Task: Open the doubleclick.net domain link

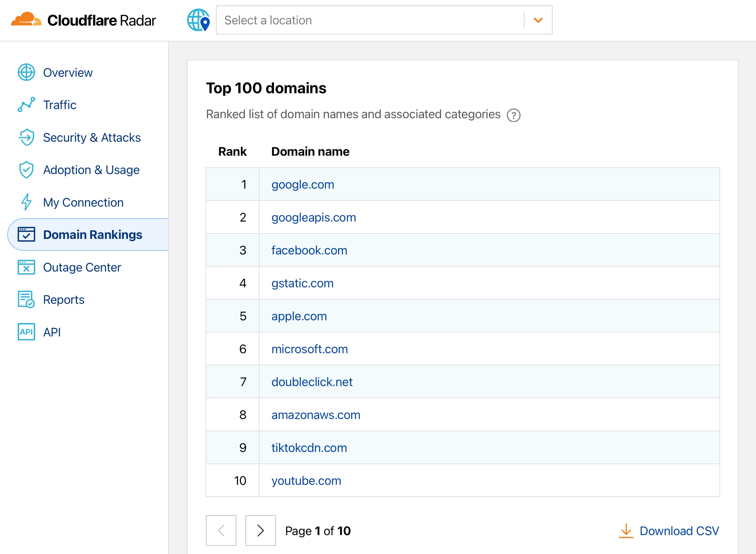Action: (312, 382)
